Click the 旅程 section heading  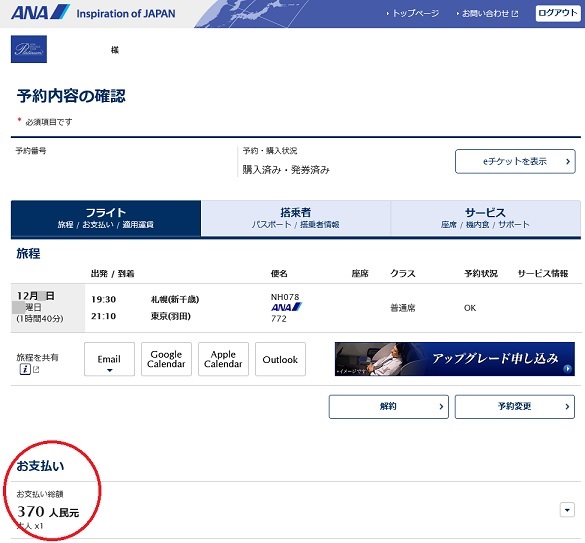tap(28, 253)
